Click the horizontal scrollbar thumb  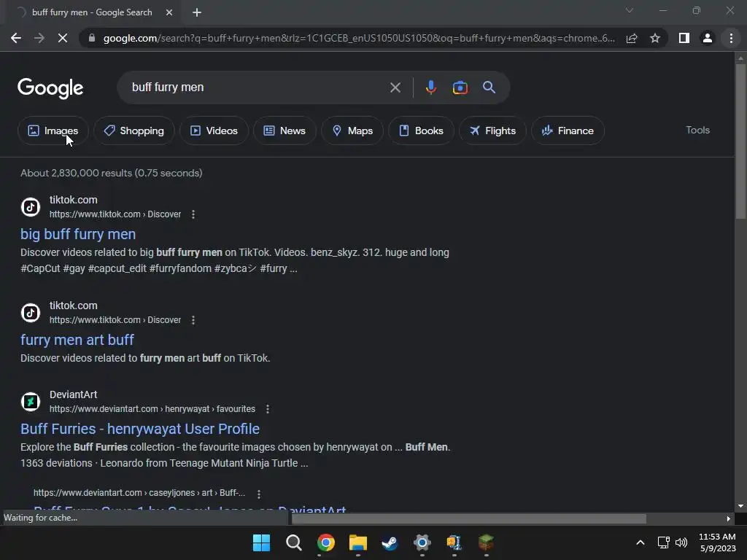click(469, 518)
